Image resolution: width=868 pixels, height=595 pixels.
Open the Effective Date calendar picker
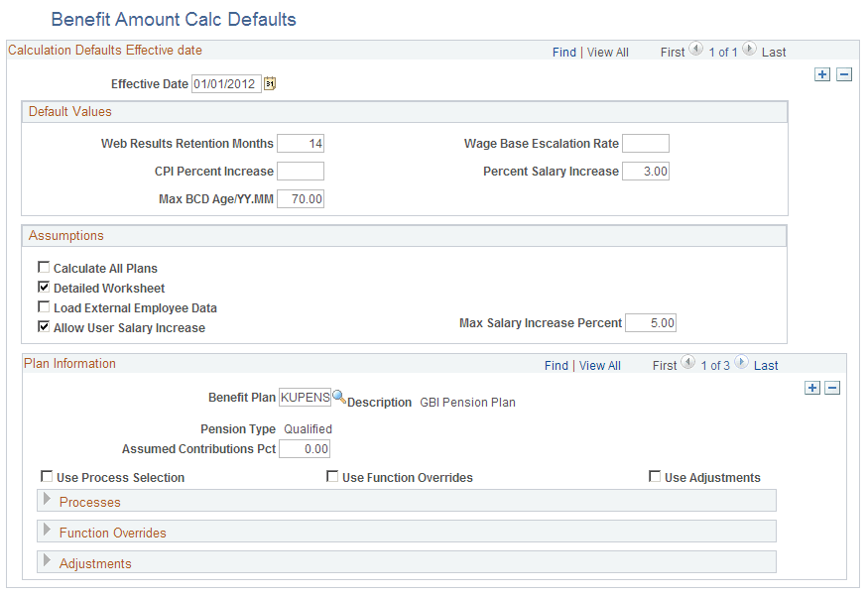[269, 83]
